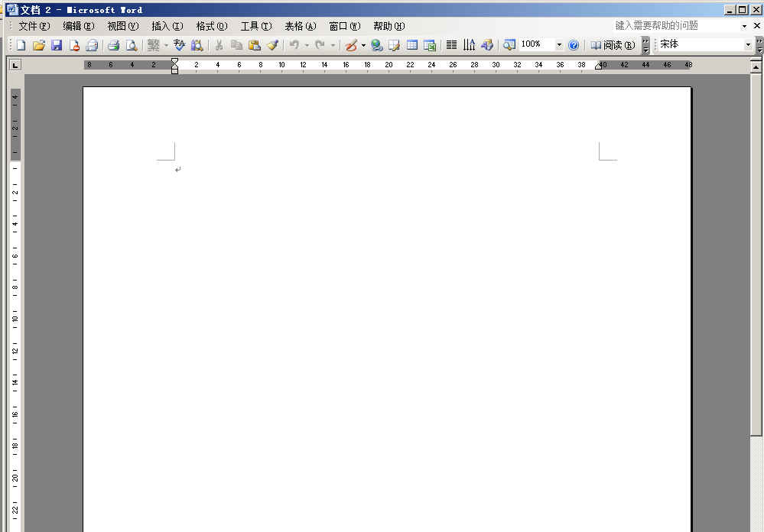
Task: Click the 阅读 (Read) button
Action: pos(613,45)
